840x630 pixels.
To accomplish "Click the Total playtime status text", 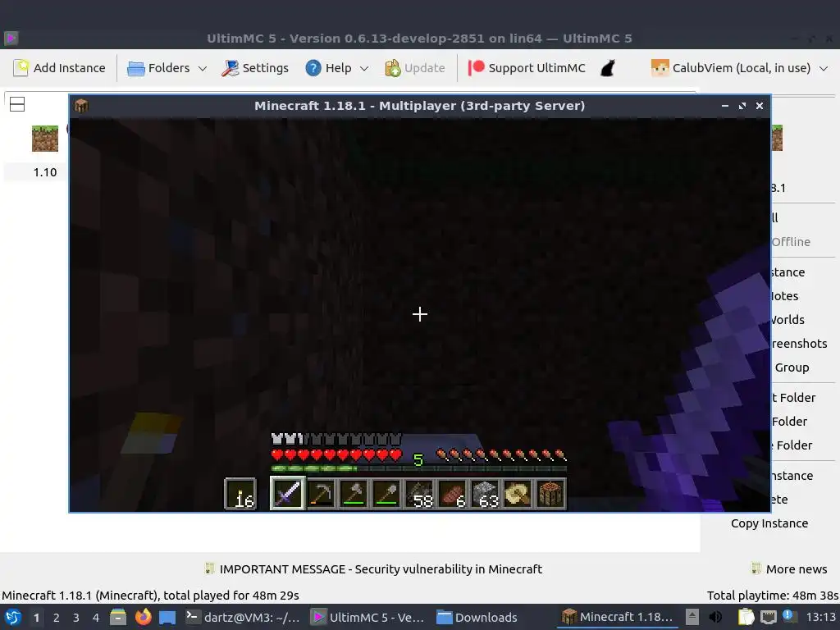I will pos(773,596).
